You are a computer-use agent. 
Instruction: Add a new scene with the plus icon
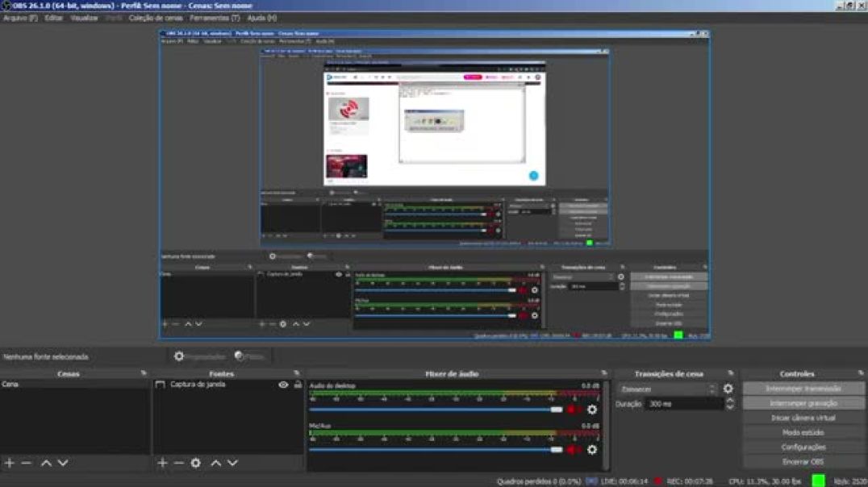10,463
